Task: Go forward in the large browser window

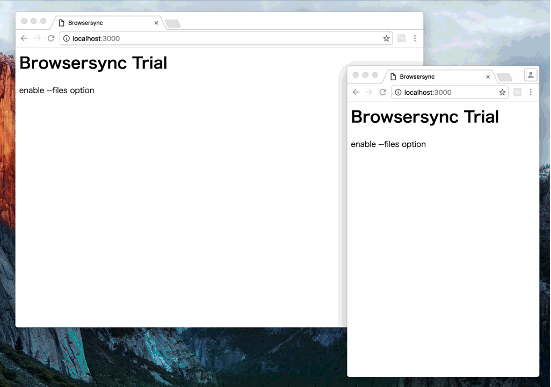Action: pos(37,38)
